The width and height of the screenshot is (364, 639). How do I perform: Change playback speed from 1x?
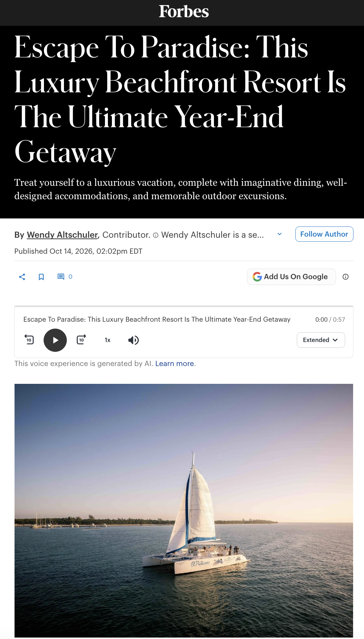pyautogui.click(x=108, y=340)
